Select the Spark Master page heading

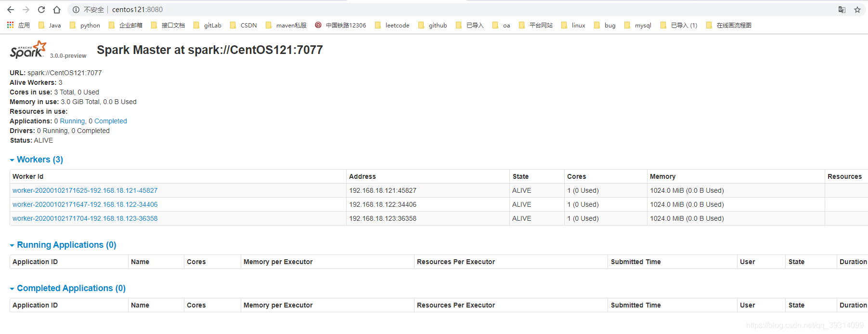pyautogui.click(x=210, y=50)
